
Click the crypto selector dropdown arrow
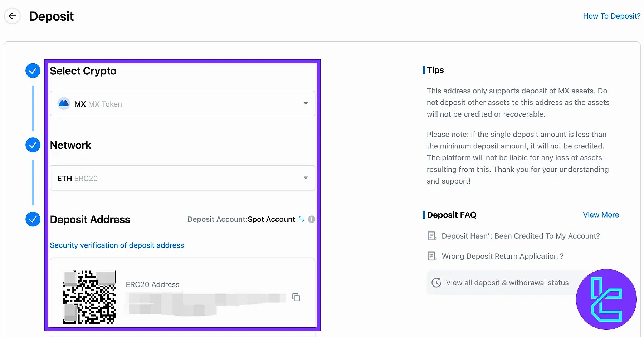coord(306,104)
